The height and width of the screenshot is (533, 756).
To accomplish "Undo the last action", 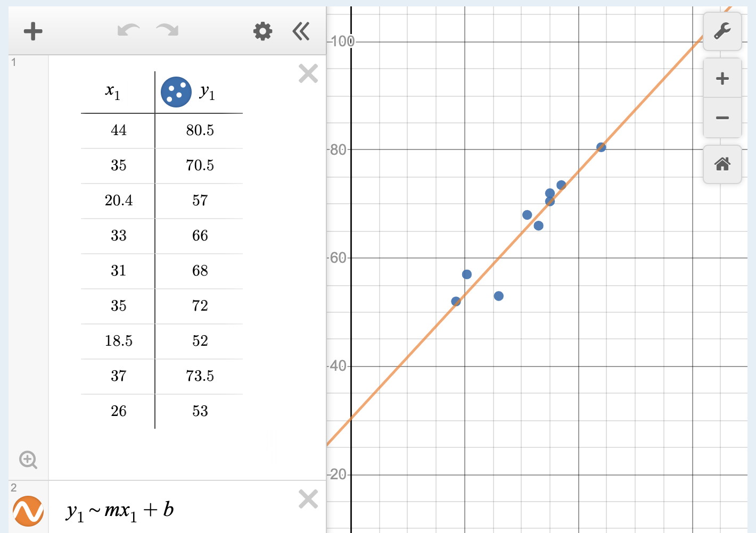I will pos(129,30).
